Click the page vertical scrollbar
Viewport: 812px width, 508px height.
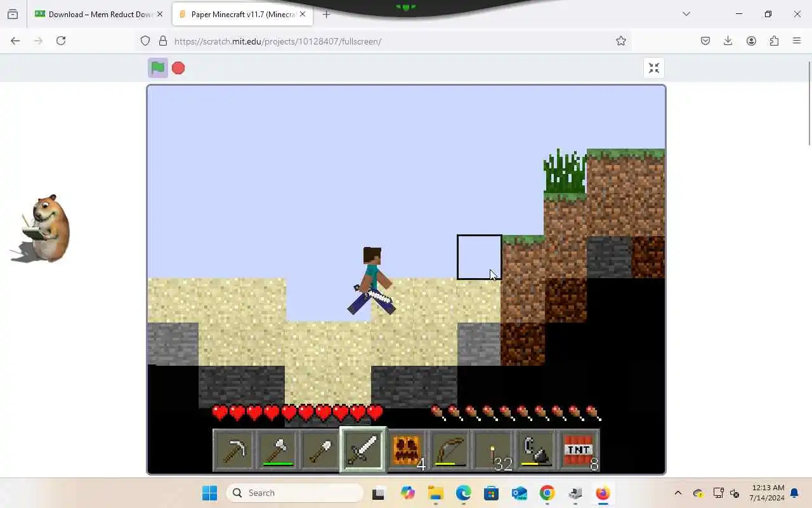coord(809,105)
